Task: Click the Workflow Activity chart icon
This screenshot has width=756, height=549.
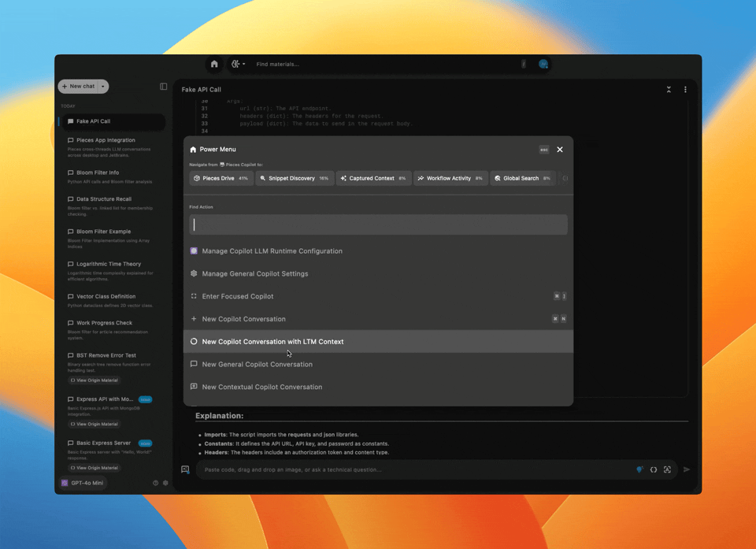Action: [421, 178]
